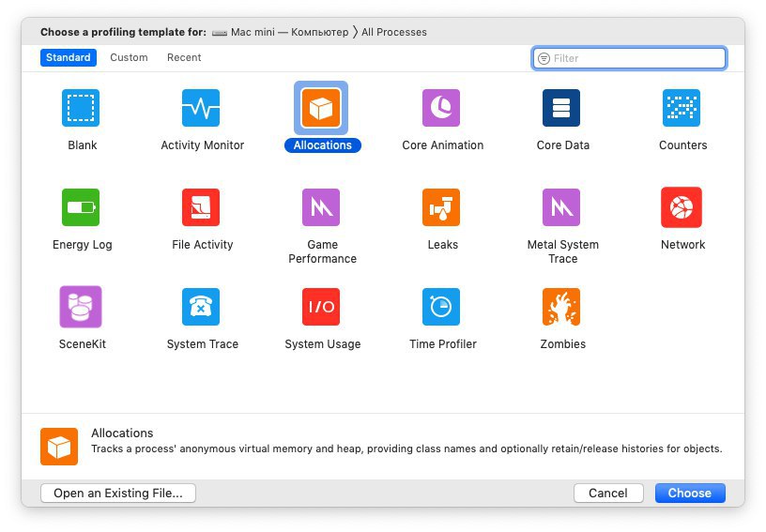Select the System Usage I/O icon

click(x=321, y=307)
